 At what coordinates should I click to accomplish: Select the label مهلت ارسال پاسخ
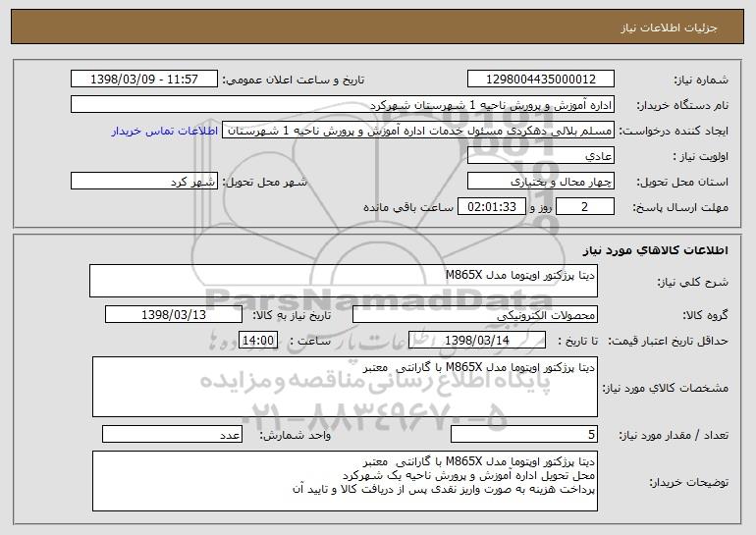tap(680, 207)
